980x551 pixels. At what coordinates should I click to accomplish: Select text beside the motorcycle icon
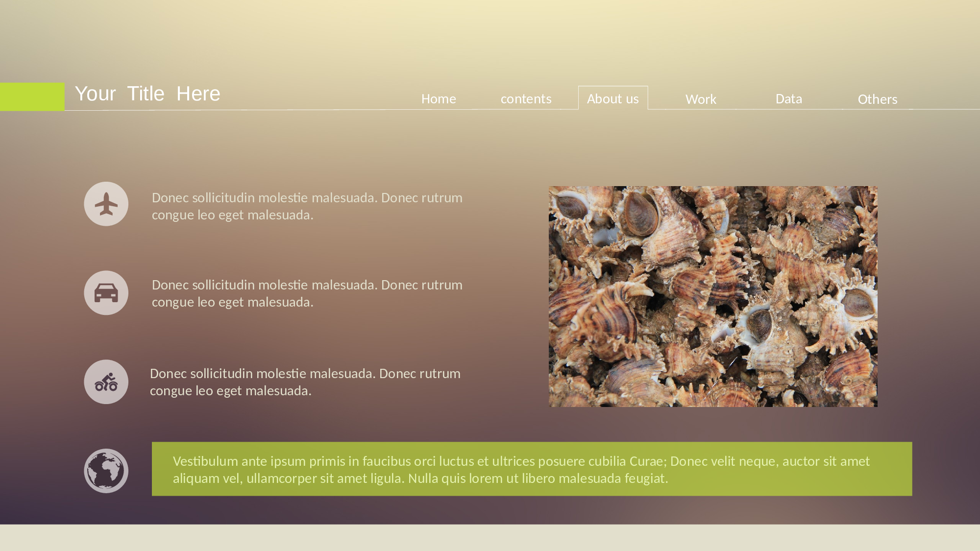tap(305, 382)
